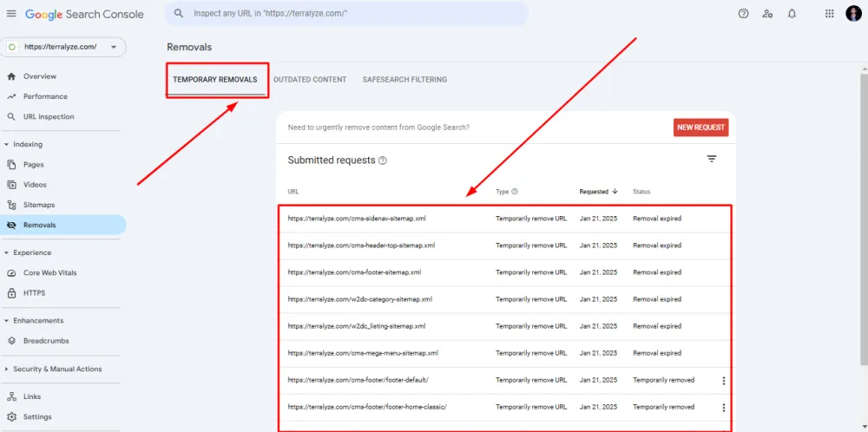Click the URL inspection magnifier icon
The height and width of the screenshot is (432, 868).
(11, 117)
